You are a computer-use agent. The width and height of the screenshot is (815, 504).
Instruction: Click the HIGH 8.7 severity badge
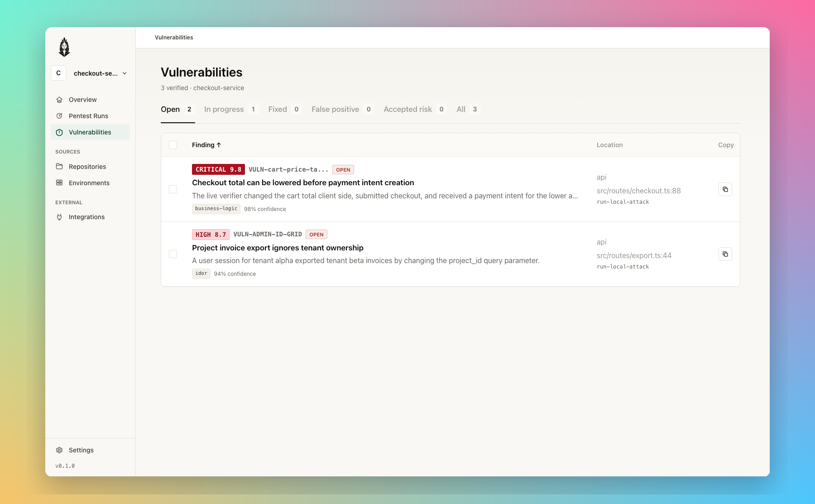pyautogui.click(x=211, y=235)
